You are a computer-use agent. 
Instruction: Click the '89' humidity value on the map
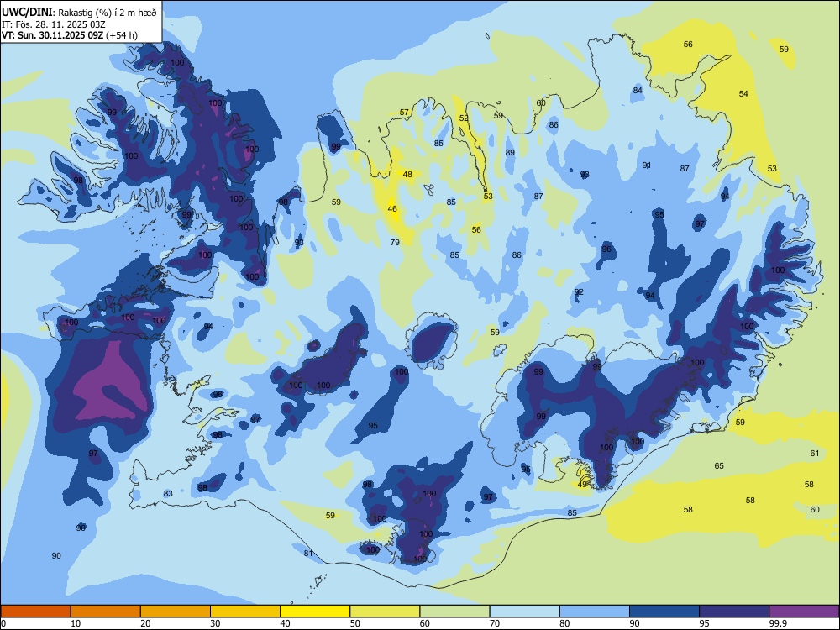[x=510, y=153]
